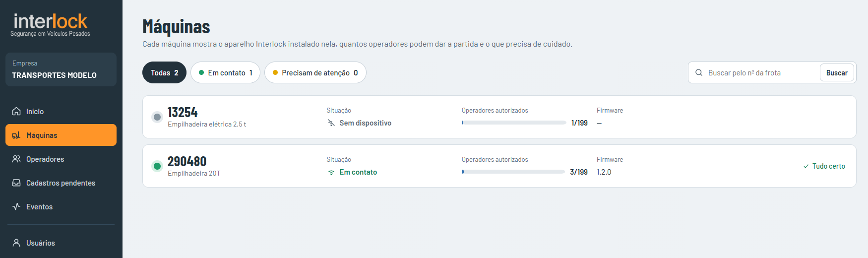The width and height of the screenshot is (868, 258).
Task: Click the '3/199' operator count
Action: coord(579,172)
